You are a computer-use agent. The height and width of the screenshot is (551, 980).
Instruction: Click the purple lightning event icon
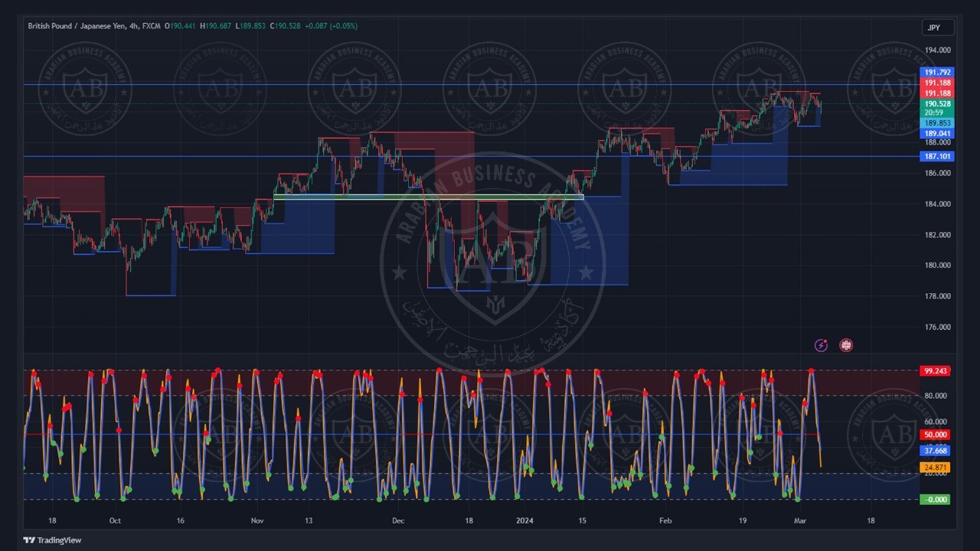[x=821, y=346]
